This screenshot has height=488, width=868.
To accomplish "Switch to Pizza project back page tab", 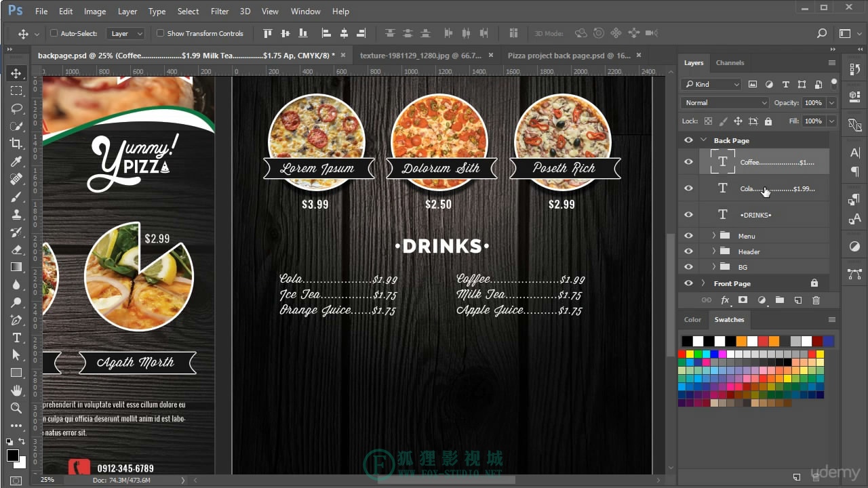I will 569,56.
